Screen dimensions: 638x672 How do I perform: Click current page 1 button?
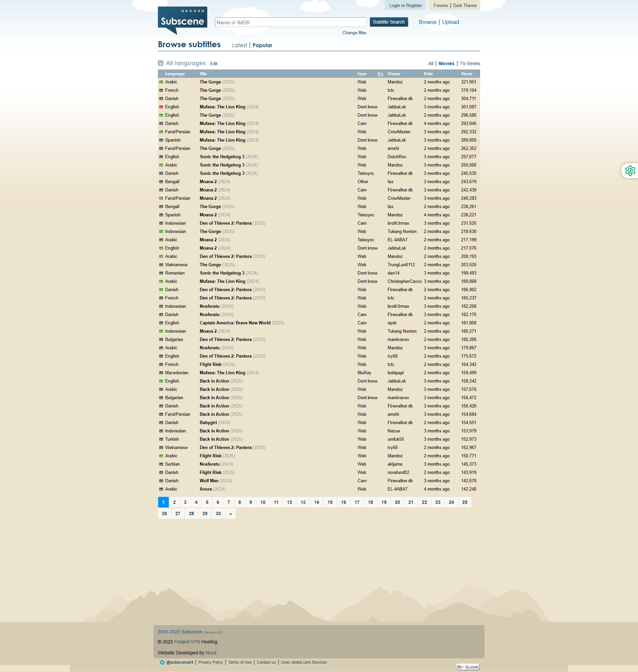click(163, 502)
